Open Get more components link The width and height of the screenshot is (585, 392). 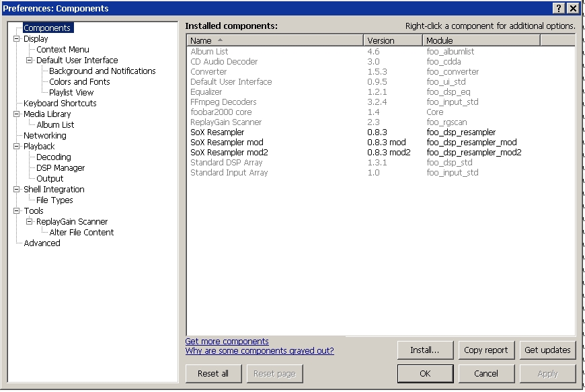tap(227, 342)
